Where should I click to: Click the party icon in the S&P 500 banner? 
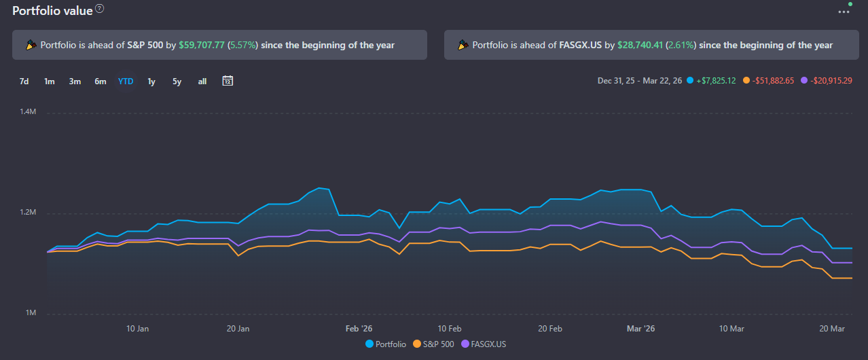coord(31,45)
